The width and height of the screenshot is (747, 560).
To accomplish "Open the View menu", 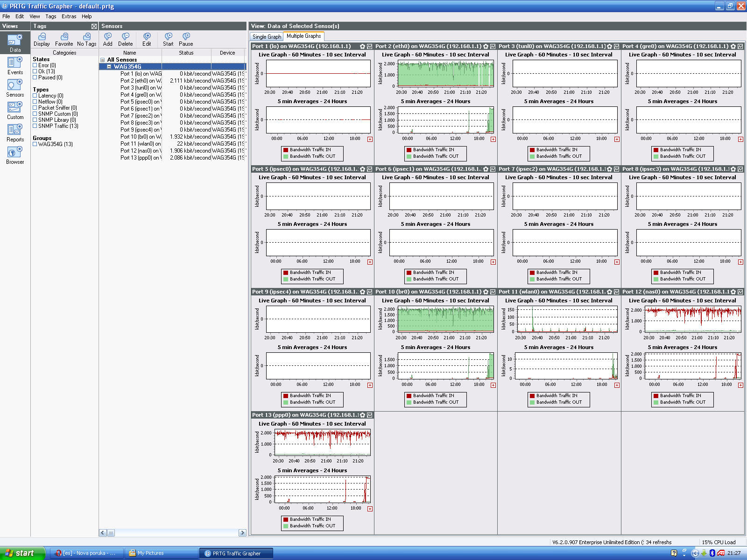I will [35, 16].
